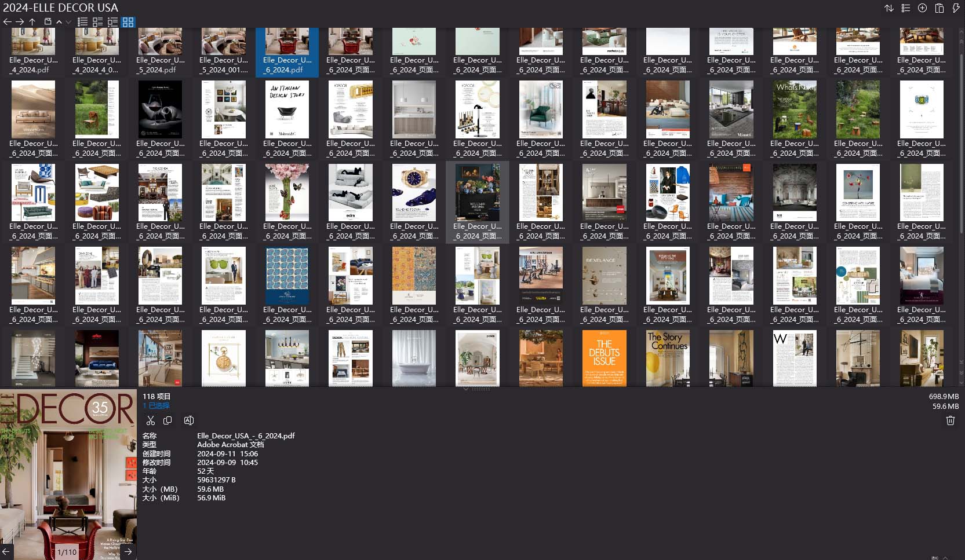Select the gym treadmills page thumbnail
965x560 pixels.
coord(541,276)
